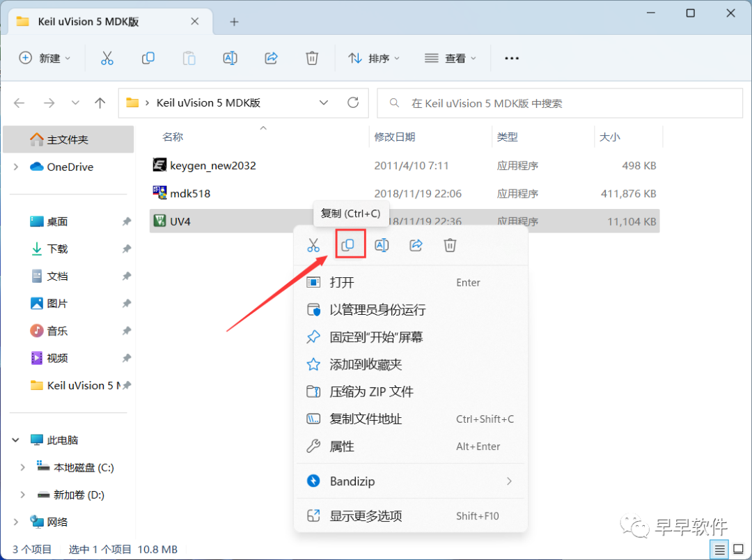The width and height of the screenshot is (752, 560).
Task: Switch to large thumbnails view
Action: coord(737,550)
